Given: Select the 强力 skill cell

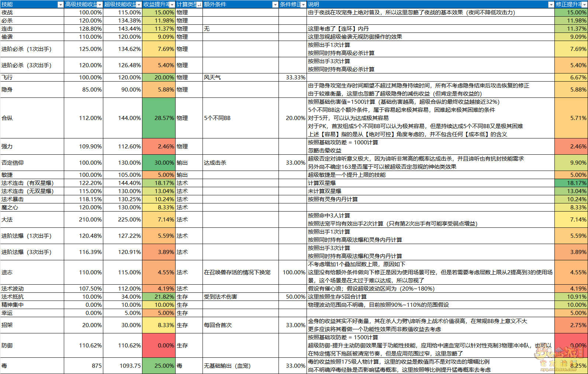Looking at the screenshot, I should 32,147.
